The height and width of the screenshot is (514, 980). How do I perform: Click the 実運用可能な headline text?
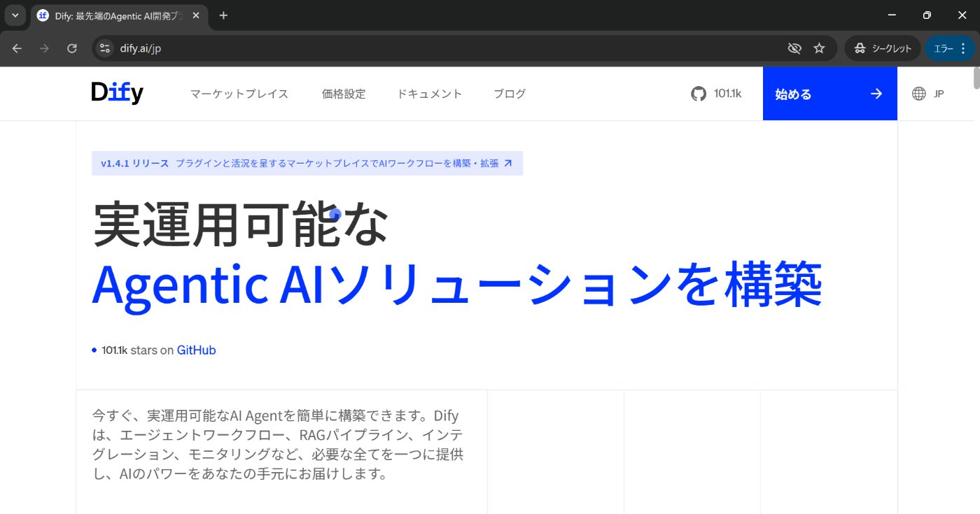(x=240, y=224)
